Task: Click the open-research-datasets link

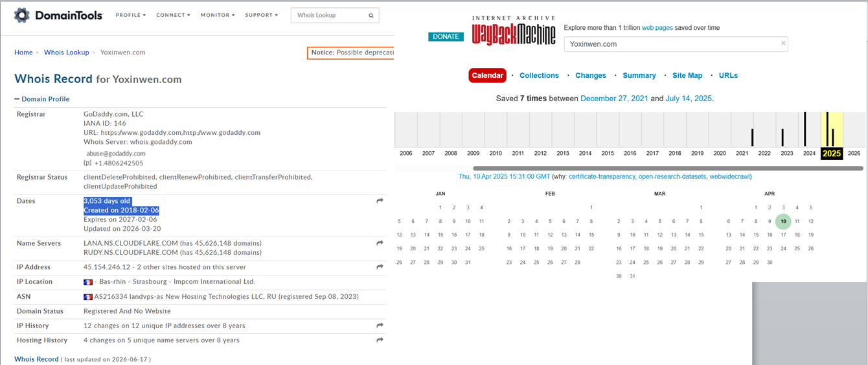Action: (x=672, y=176)
